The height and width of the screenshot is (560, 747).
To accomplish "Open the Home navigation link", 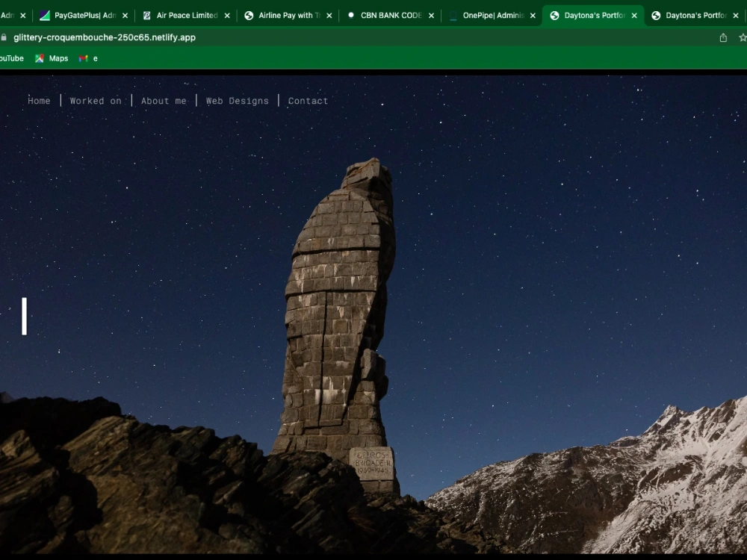I will tap(39, 101).
